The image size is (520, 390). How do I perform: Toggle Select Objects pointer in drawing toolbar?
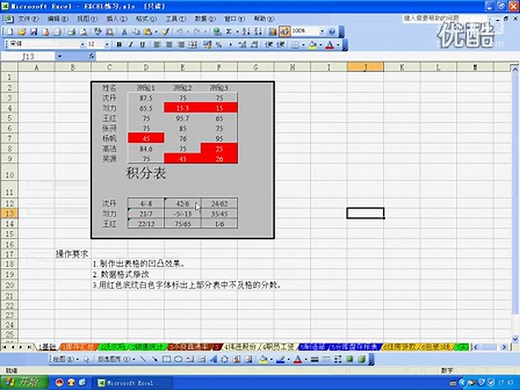point(86,359)
